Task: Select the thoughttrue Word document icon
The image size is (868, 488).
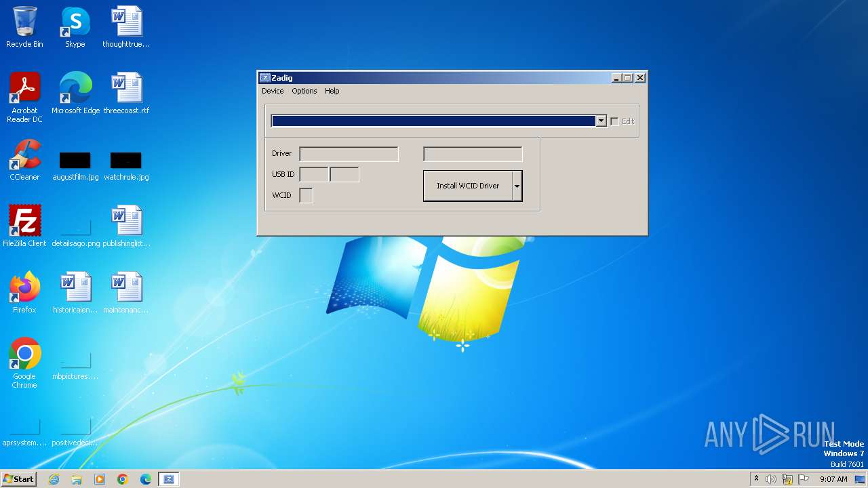Action: (x=126, y=28)
